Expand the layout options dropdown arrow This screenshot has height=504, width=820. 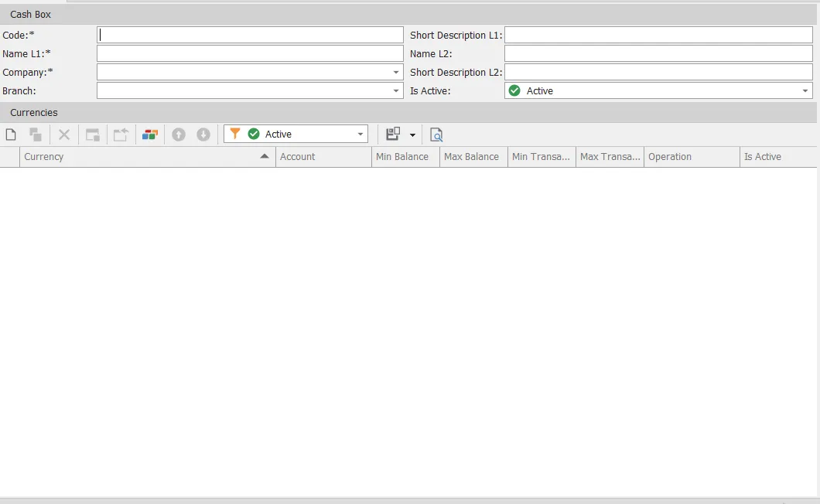[412, 135]
